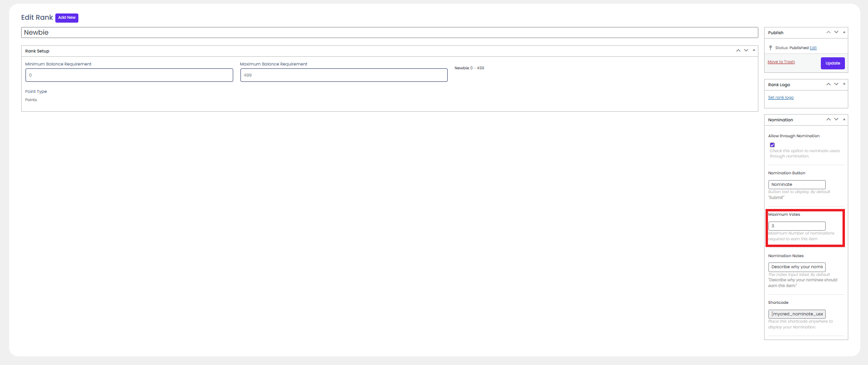Uncheck Allow through Nomination checkbox
The height and width of the screenshot is (365, 868).
(x=772, y=145)
